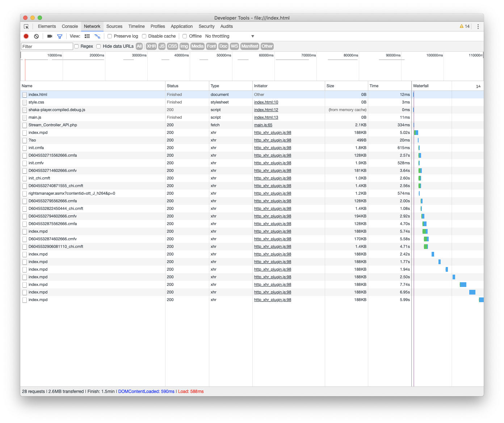This screenshot has height=423, width=504.
Task: Switch to the Elements tab
Action: point(47,26)
